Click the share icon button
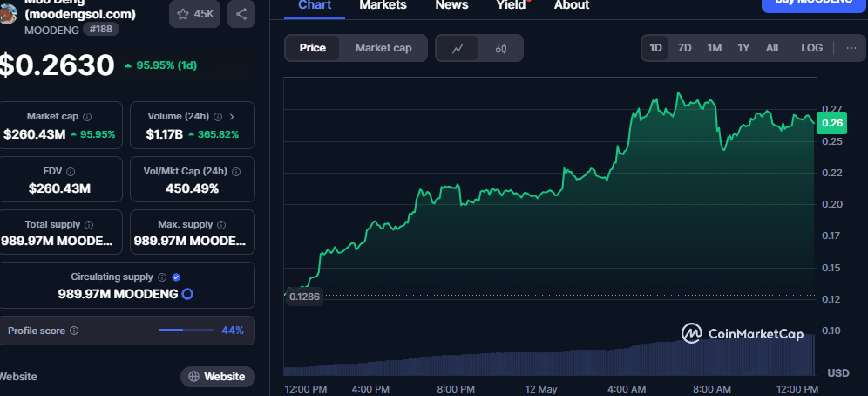The height and width of the screenshot is (396, 868). click(241, 15)
